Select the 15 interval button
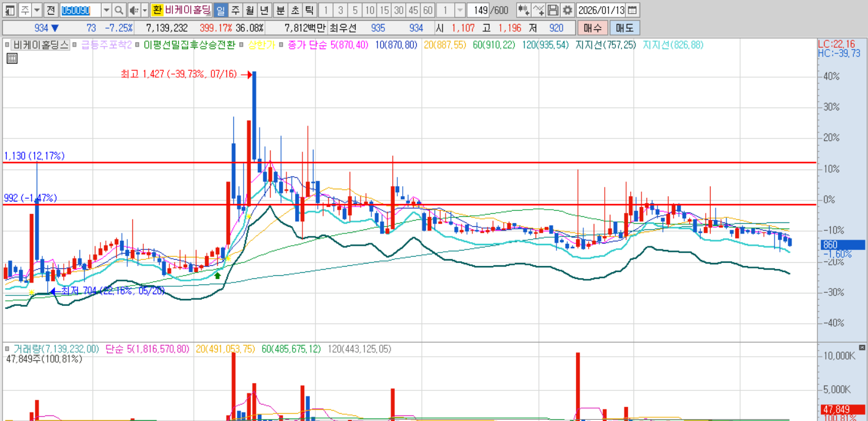 [x=384, y=10]
